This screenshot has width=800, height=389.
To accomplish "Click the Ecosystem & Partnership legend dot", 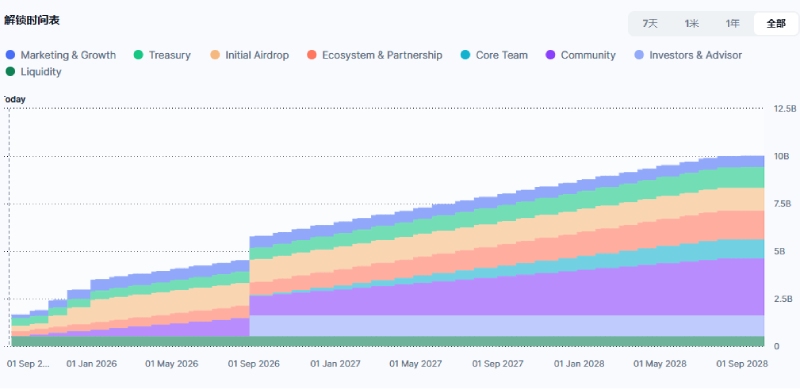I will pyautogui.click(x=312, y=55).
